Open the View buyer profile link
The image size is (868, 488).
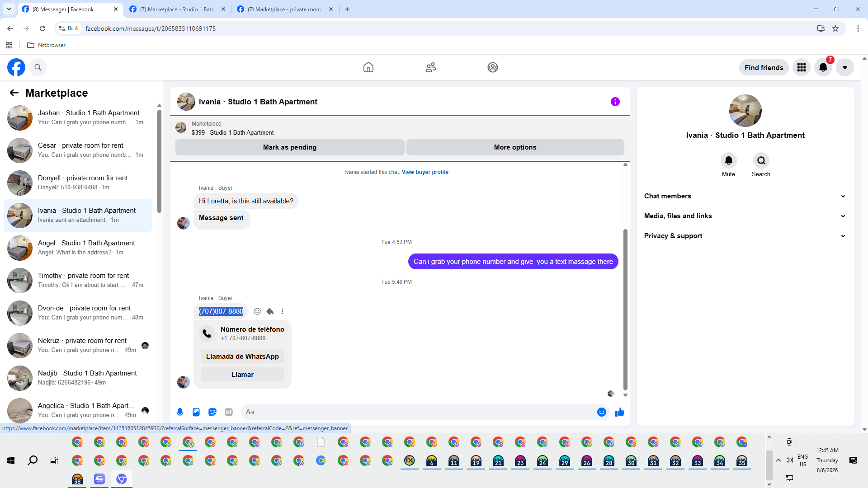(425, 172)
